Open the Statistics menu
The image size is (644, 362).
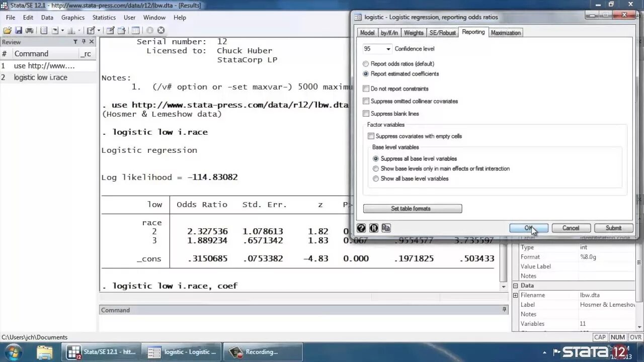[x=104, y=18]
